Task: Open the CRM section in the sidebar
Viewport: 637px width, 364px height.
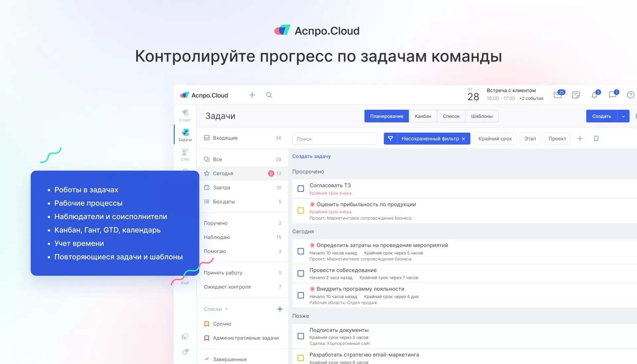Action: (185, 154)
